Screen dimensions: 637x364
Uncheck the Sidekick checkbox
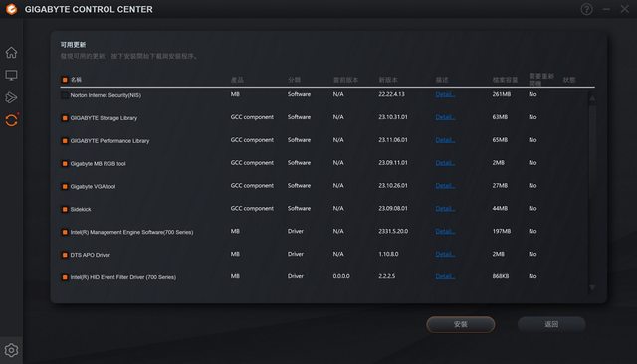64,209
